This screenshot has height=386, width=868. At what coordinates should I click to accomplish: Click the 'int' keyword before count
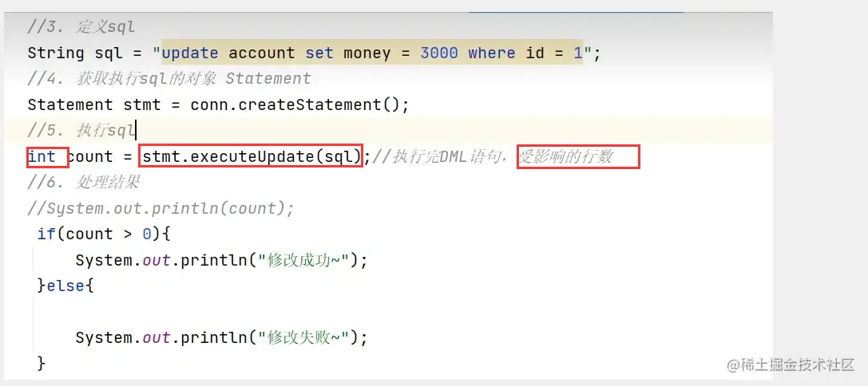point(42,157)
